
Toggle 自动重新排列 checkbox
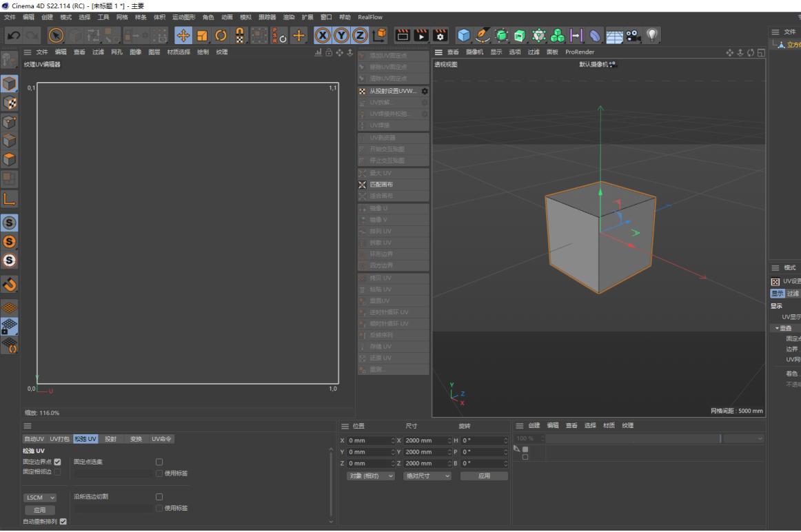(x=63, y=522)
